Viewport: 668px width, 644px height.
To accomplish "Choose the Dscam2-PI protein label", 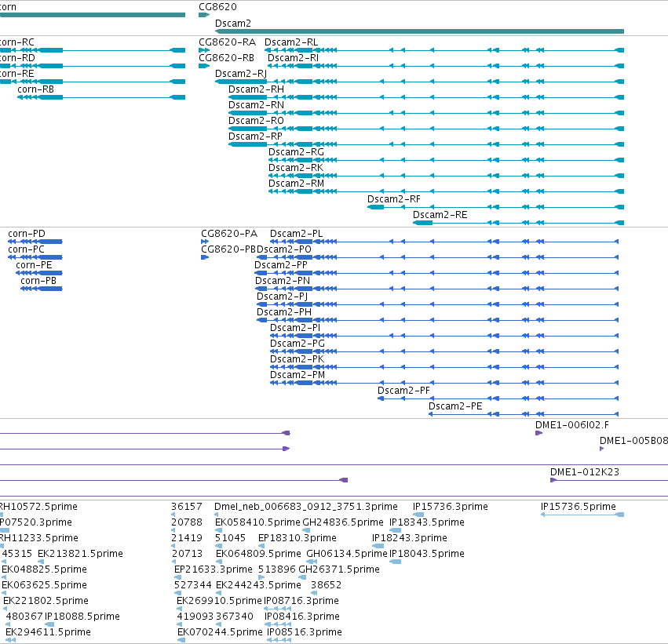I will 295,328.
